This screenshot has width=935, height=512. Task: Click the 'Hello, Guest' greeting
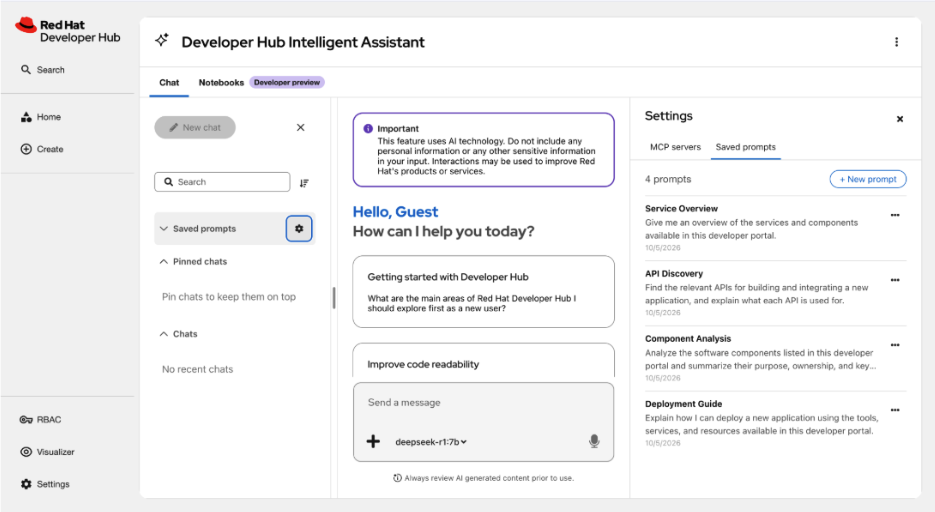(395, 212)
